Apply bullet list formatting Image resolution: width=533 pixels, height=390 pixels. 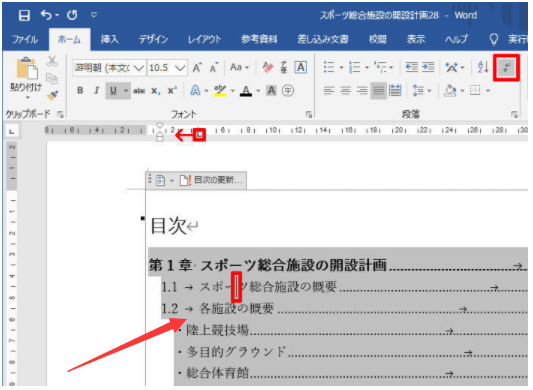pos(329,67)
